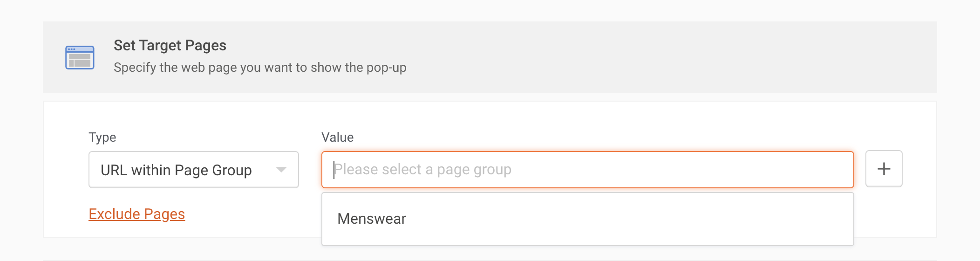The height and width of the screenshot is (261, 980).
Task: Click the "URL within Page Group" selected text
Action: click(x=176, y=170)
